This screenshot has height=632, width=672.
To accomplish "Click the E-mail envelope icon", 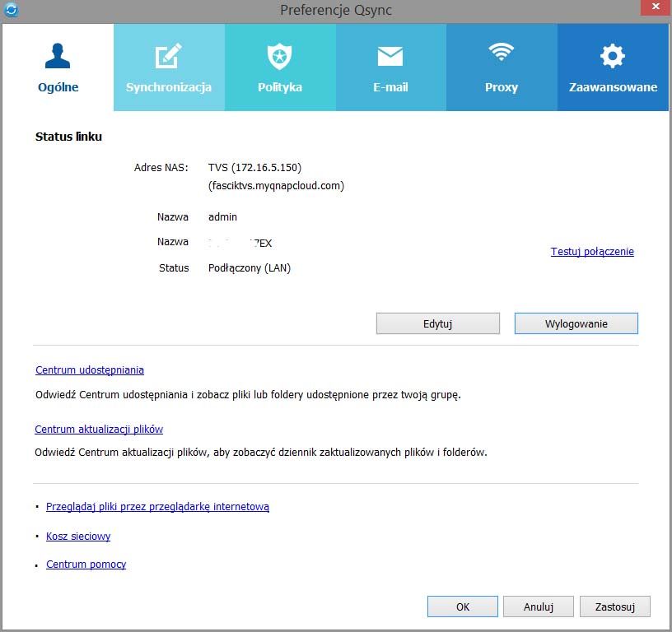I will [390, 57].
